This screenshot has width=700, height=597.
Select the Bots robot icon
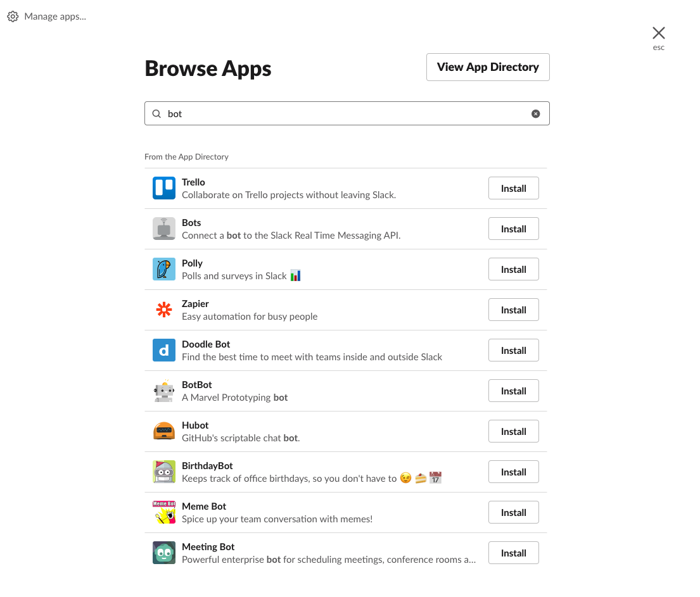pyautogui.click(x=164, y=229)
